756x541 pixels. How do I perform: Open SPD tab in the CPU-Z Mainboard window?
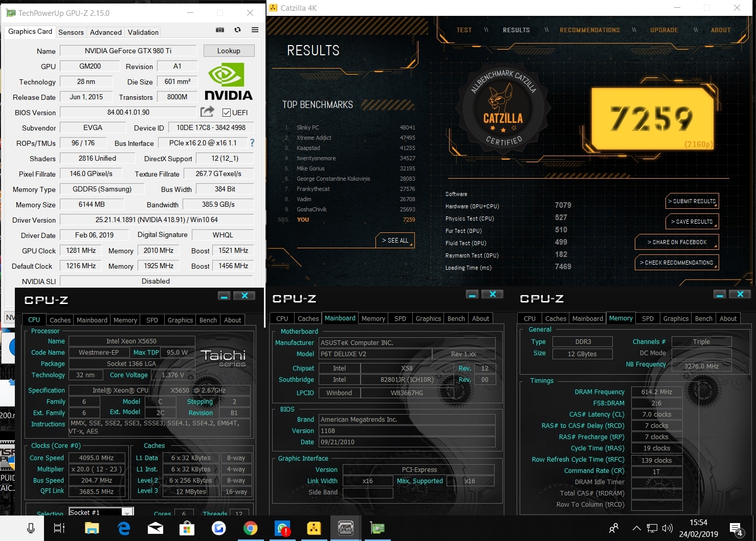point(401,318)
